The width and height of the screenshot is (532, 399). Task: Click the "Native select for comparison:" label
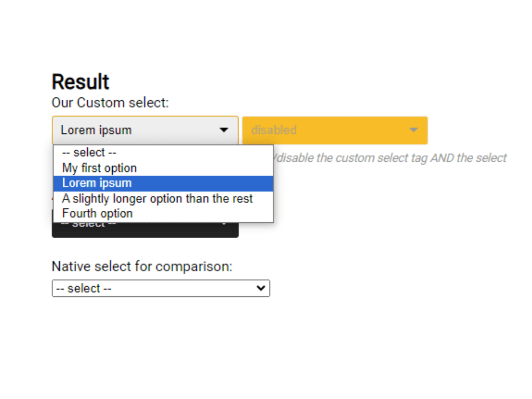pyautogui.click(x=142, y=266)
